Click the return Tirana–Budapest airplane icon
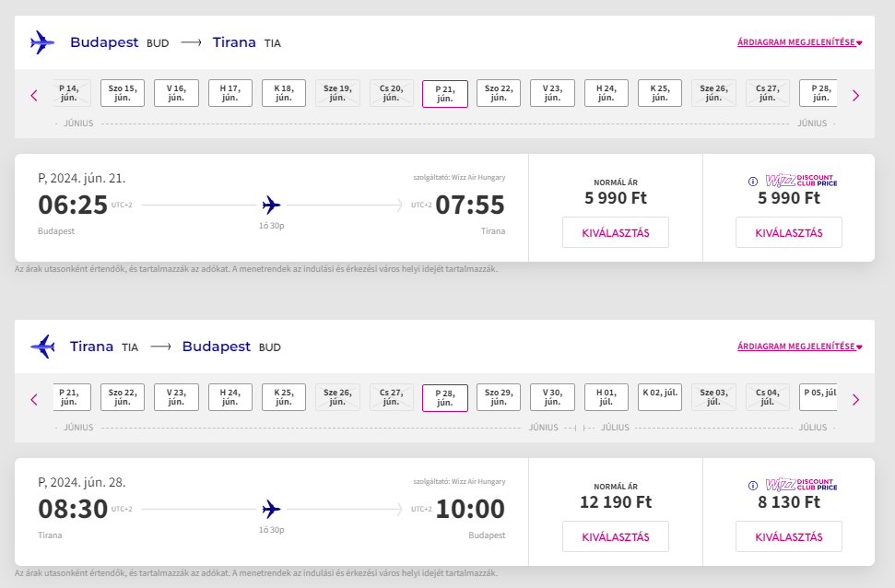The width and height of the screenshot is (895, 588). (x=42, y=347)
